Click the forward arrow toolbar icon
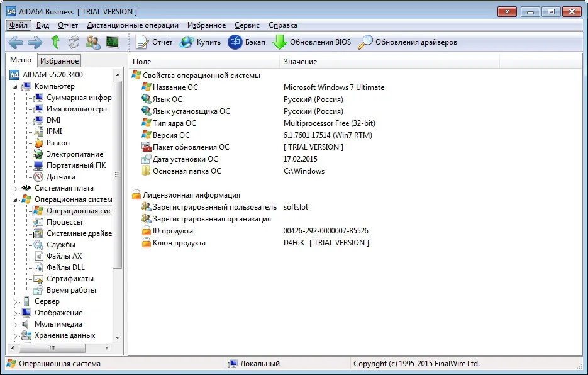This screenshot has width=588, height=375. coord(35,42)
